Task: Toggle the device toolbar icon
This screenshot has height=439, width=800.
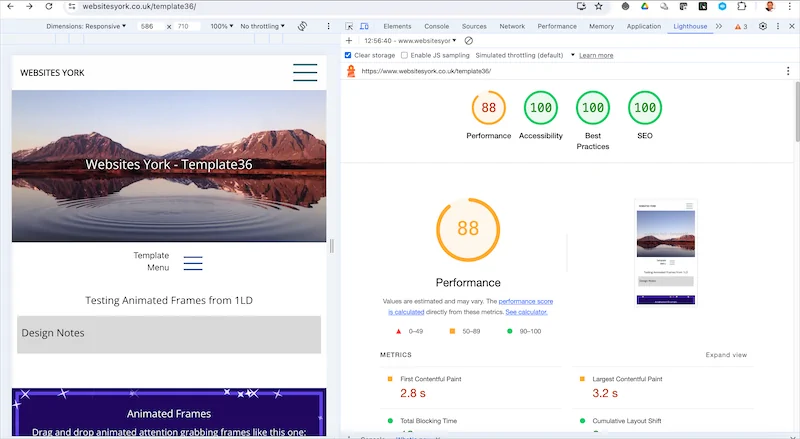Action: pos(364,26)
